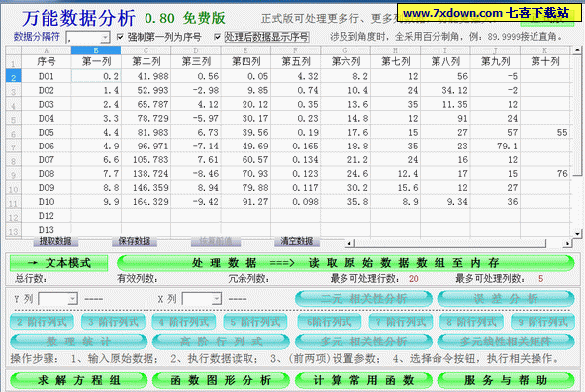
Task: Click the grid's vertical scrollbar down arrow
Action: tap(577, 234)
